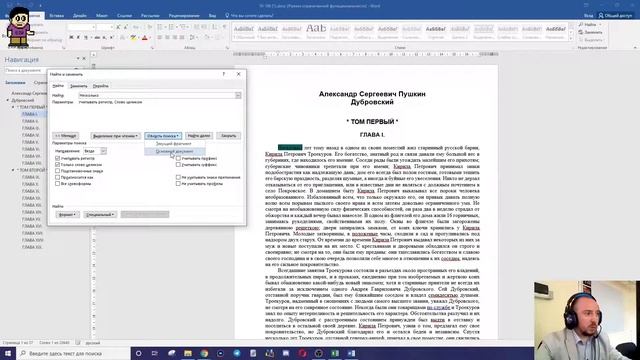Image resolution: width=640 pixels, height=360 pixels.
Task: Toggle 'Только слово целиком' checkbox
Action: 58,164
